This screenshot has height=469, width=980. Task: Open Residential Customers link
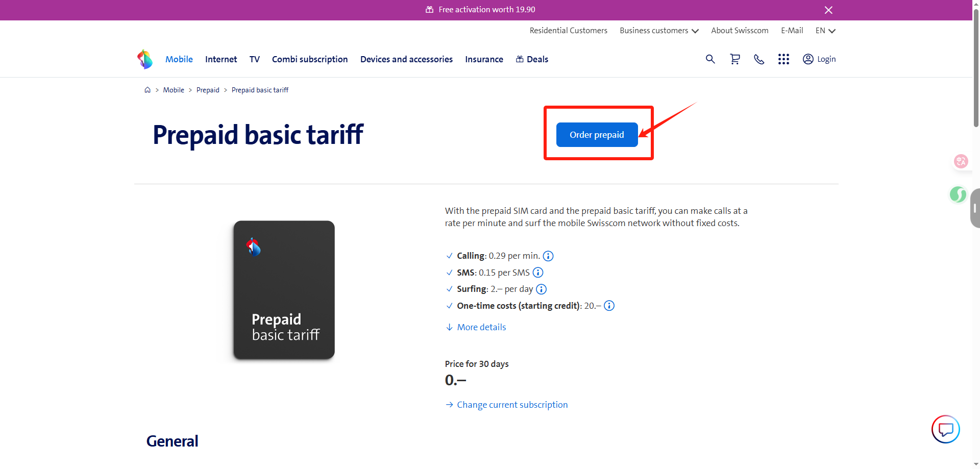[569, 31]
